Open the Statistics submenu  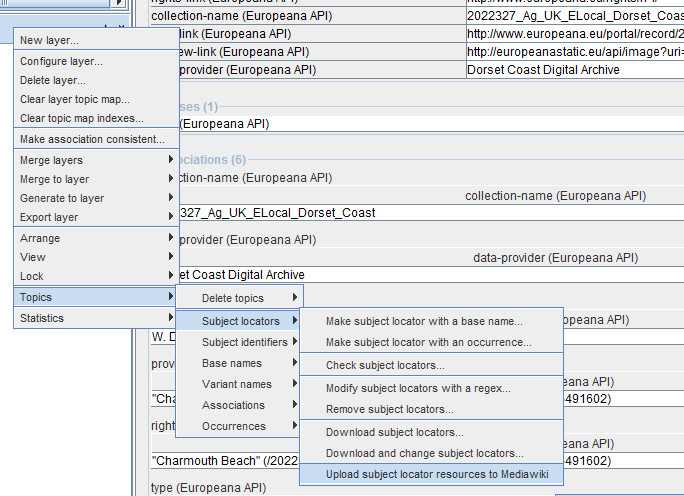(96, 318)
